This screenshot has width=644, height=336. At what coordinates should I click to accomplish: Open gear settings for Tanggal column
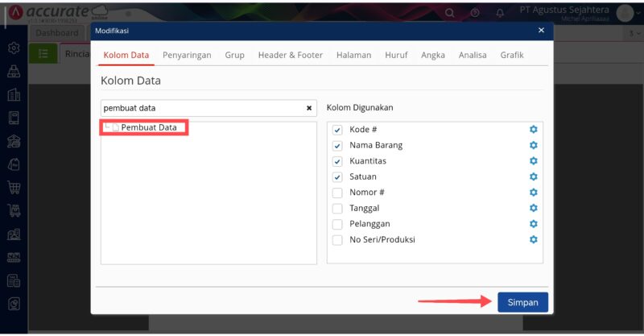coord(533,209)
